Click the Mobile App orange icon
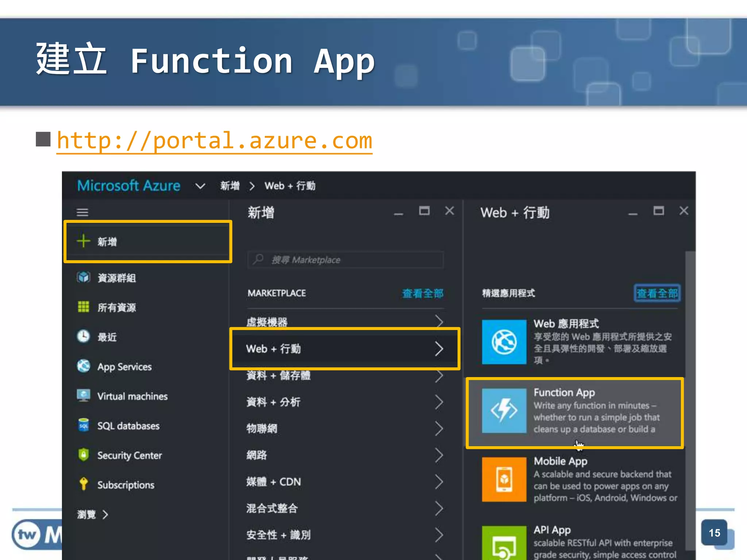Viewport: 747px width, 560px height. 504,479
